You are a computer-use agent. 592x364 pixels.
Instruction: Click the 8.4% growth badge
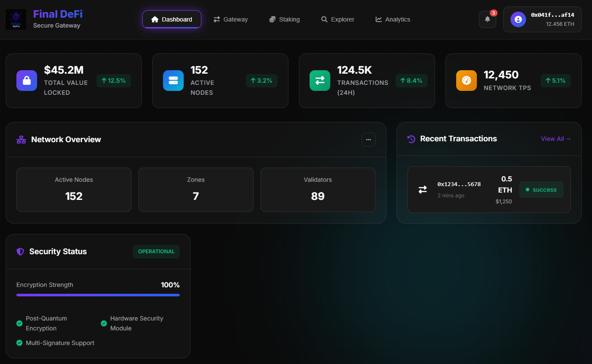411,81
